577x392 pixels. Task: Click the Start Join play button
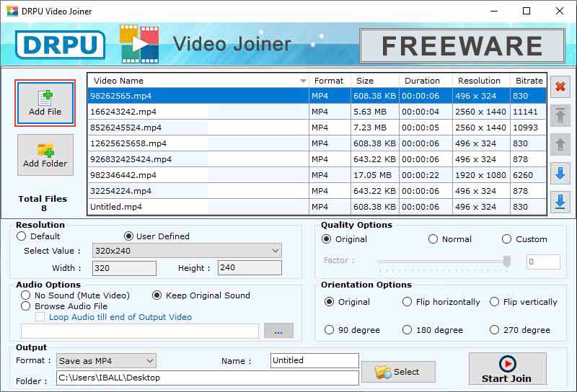508,369
